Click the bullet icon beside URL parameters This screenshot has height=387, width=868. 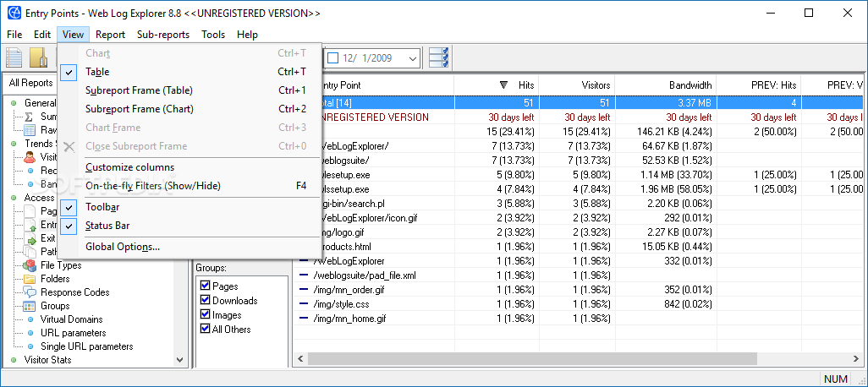[30, 333]
